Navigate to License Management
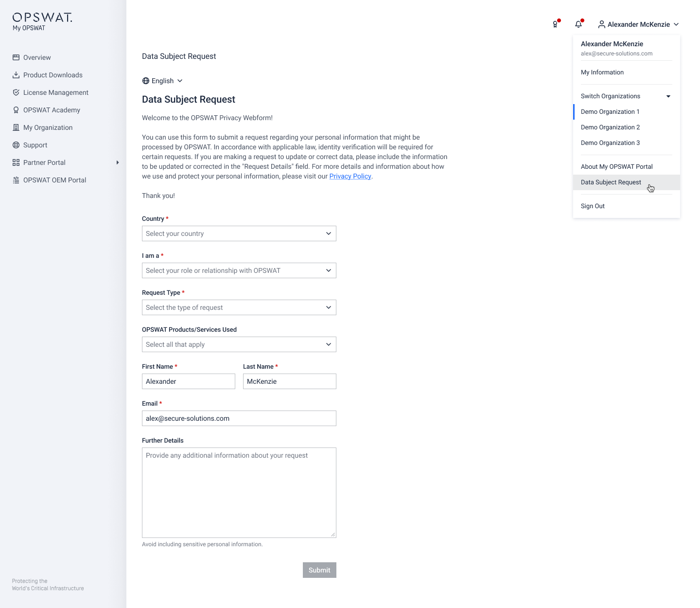The image size is (700, 608). point(56,92)
